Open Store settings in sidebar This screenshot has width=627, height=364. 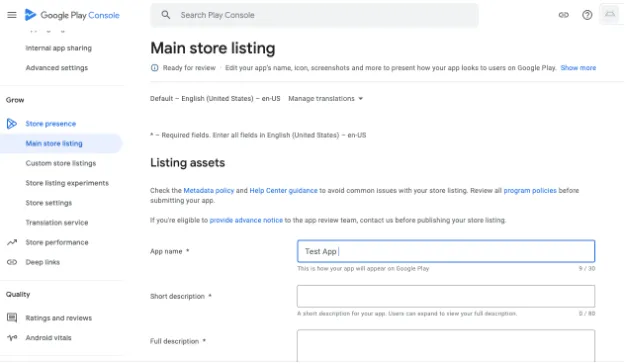49,203
